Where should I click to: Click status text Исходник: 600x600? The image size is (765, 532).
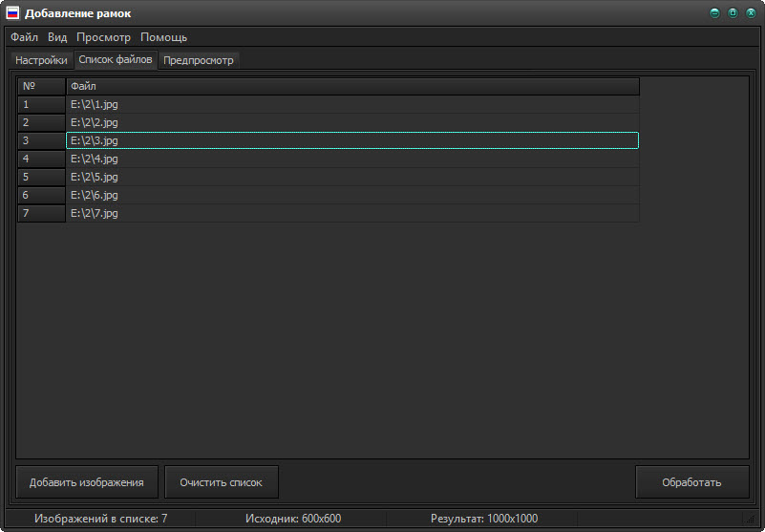click(293, 519)
